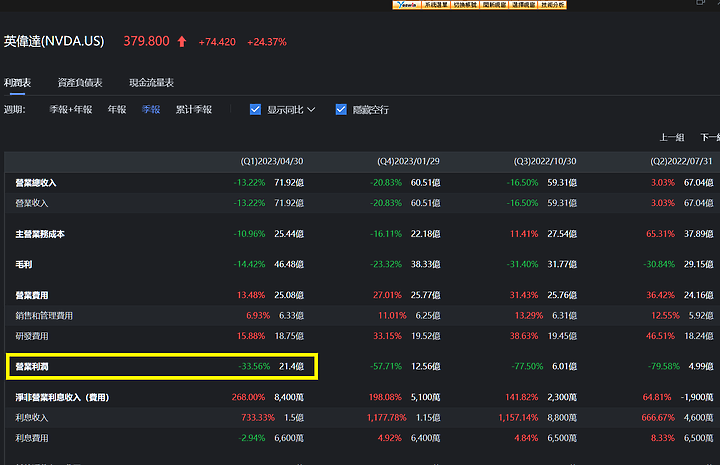
Task: Click the 英偉達(NVDA.US) stock title
Action: click(54, 41)
